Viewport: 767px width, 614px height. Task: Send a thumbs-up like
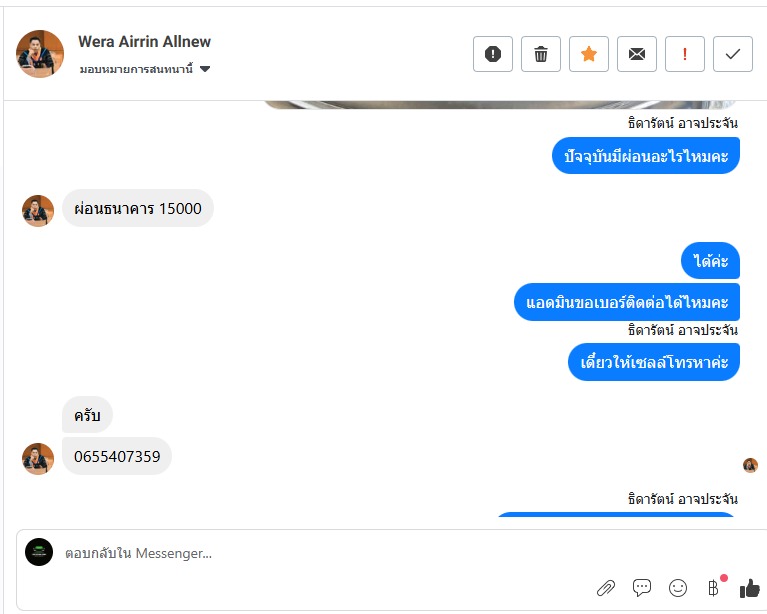click(x=749, y=588)
